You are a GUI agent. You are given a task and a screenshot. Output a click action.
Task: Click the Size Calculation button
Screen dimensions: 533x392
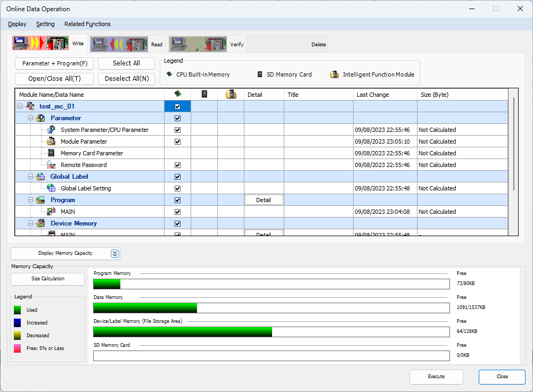48,279
